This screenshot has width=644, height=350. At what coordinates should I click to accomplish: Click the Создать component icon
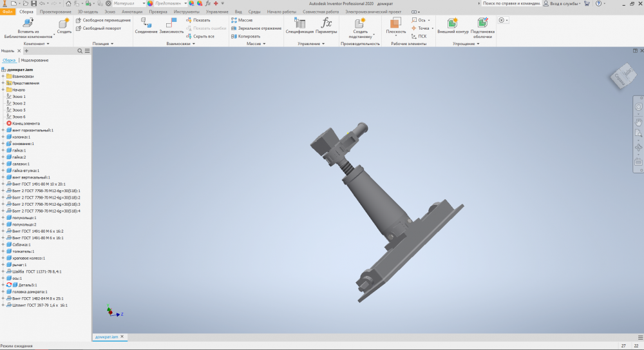(64, 24)
